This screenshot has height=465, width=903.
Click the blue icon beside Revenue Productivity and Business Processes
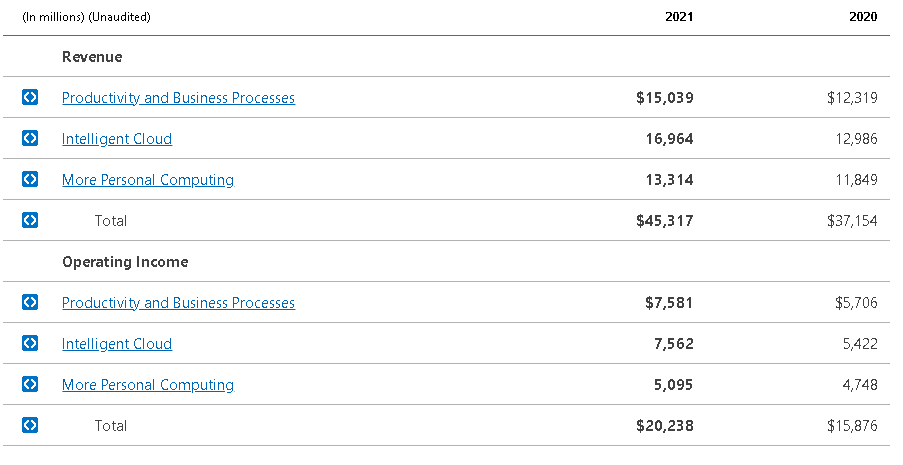click(x=30, y=98)
